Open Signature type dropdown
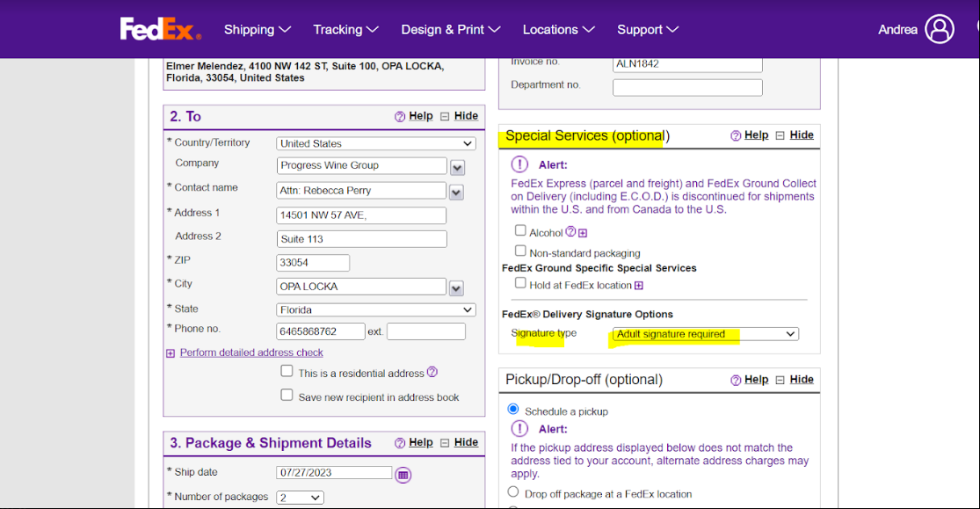980x509 pixels. [706, 334]
